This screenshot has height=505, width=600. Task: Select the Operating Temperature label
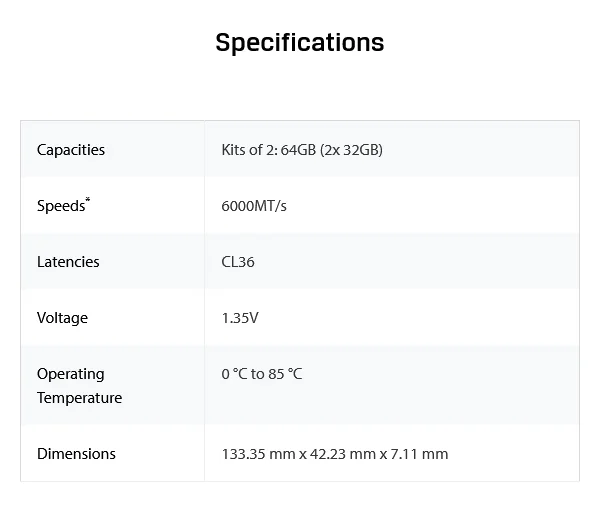click(x=80, y=386)
